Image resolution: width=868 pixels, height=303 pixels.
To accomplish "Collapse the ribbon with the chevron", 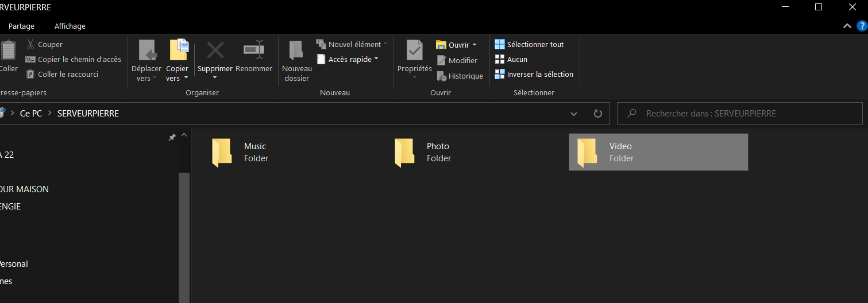I will tap(847, 26).
